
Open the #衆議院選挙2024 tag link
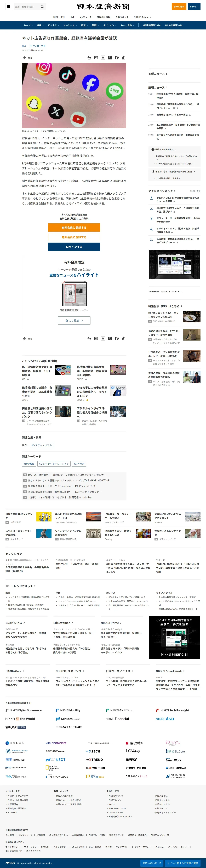151,25
